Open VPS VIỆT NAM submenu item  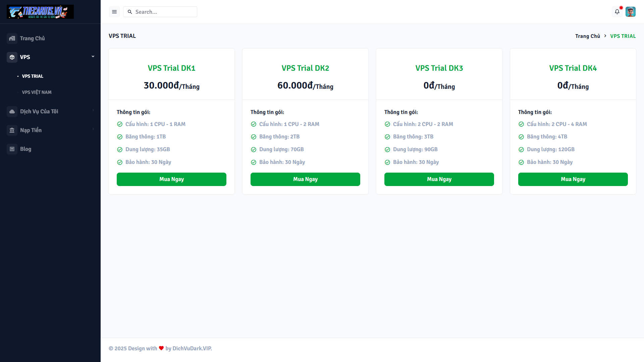37,93
